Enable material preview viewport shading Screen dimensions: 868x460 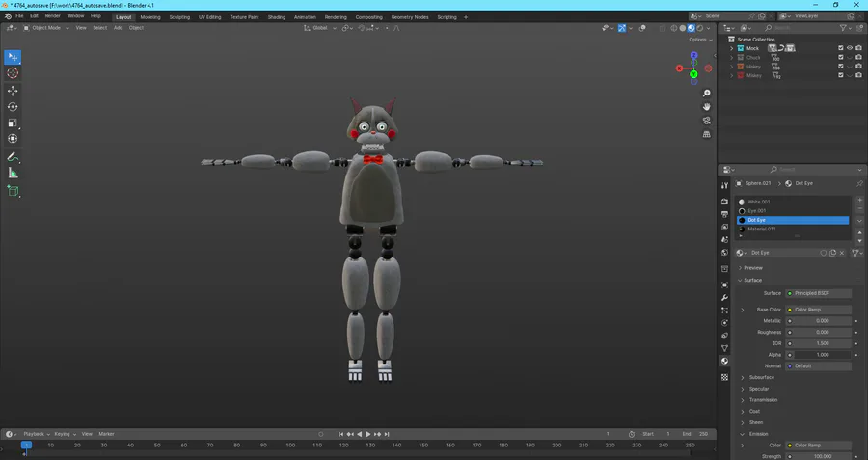[692, 28]
